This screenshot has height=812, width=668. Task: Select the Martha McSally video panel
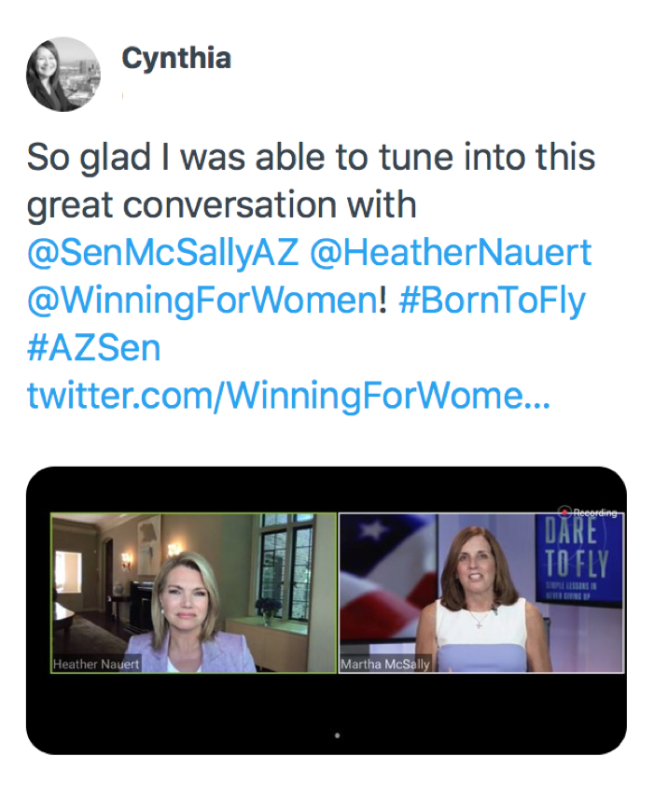coord(480,592)
